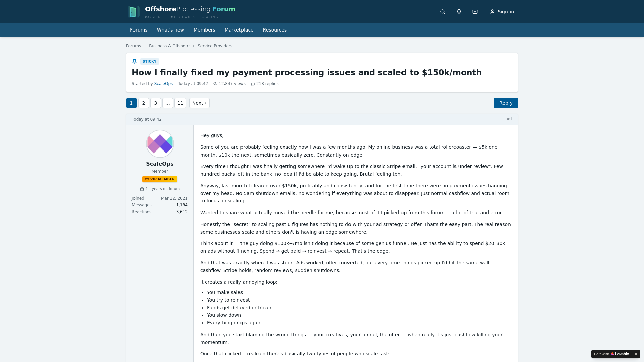Click the replies speech bubble icon
Screen dimensions: 644x362
pos(253,84)
